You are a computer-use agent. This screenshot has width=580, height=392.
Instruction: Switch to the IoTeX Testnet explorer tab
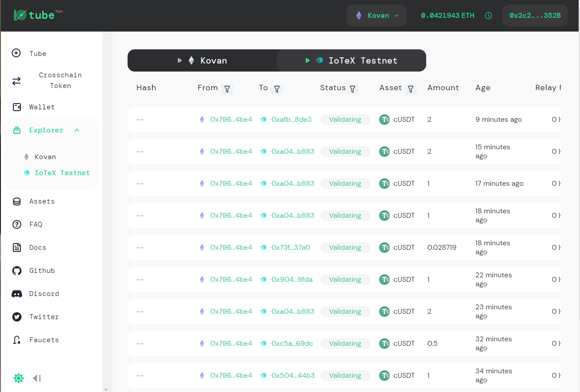(352, 60)
